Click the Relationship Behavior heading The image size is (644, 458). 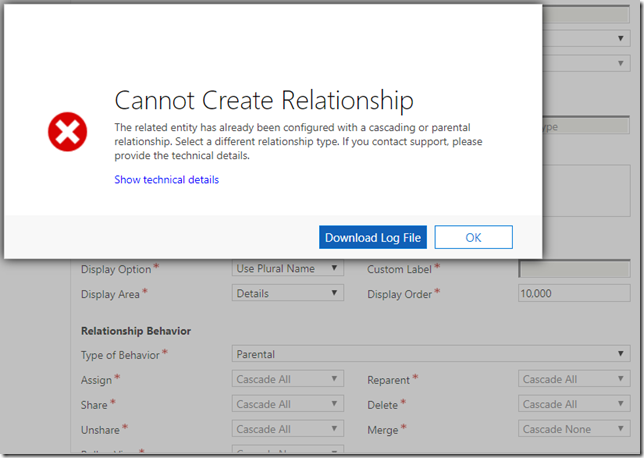136,331
